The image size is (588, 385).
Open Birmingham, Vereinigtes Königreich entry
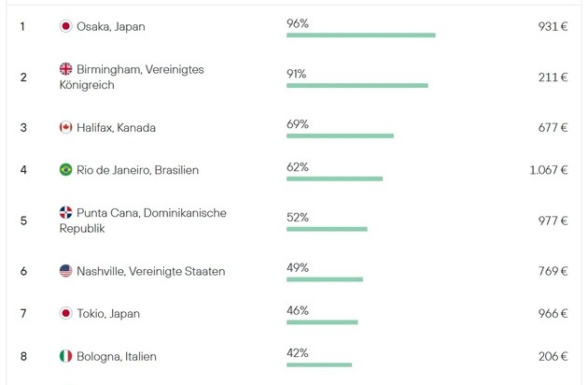tap(132, 77)
